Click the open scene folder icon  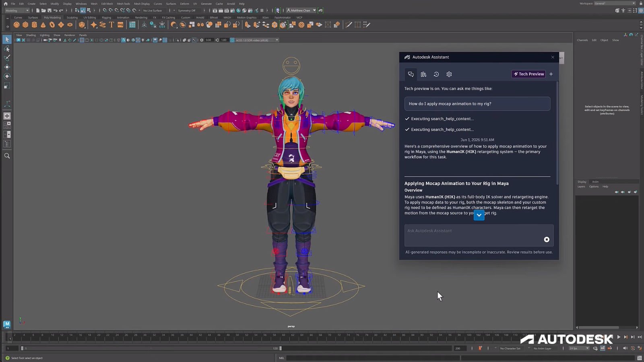coord(43,10)
